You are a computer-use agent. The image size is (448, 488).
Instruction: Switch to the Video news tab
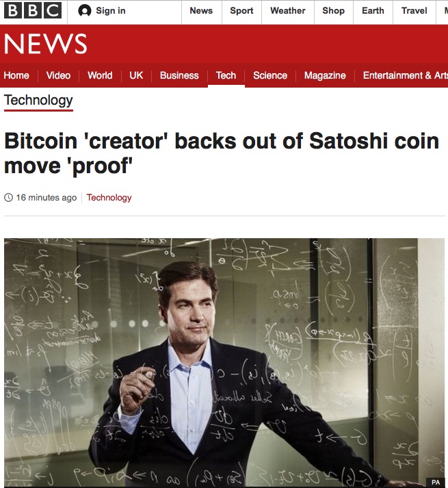[58, 75]
